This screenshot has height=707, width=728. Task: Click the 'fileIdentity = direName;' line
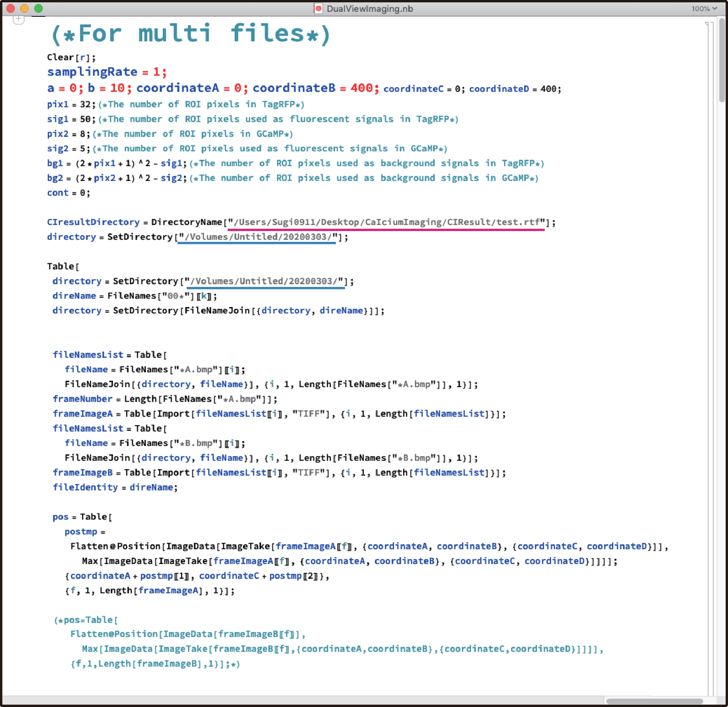pyautogui.click(x=115, y=487)
